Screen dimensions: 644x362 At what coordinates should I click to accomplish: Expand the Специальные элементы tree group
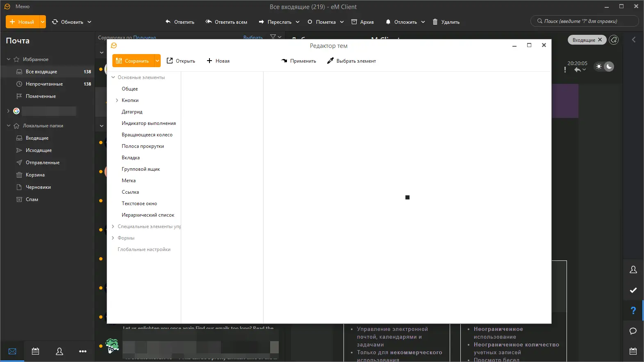(113, 226)
